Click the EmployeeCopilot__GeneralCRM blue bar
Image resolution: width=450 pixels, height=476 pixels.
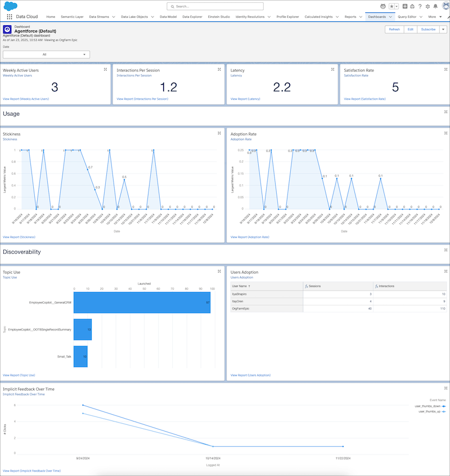142,302
